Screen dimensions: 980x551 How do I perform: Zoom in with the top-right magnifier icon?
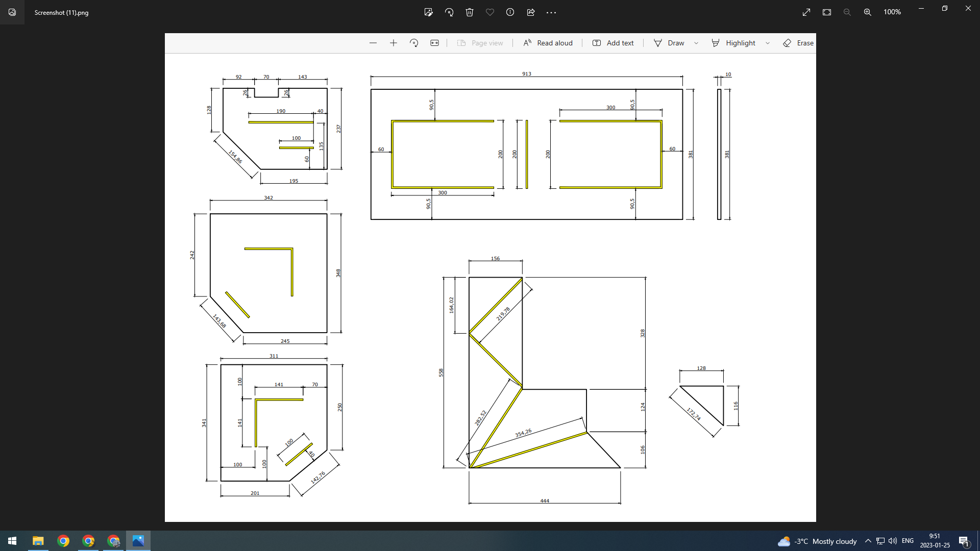867,12
